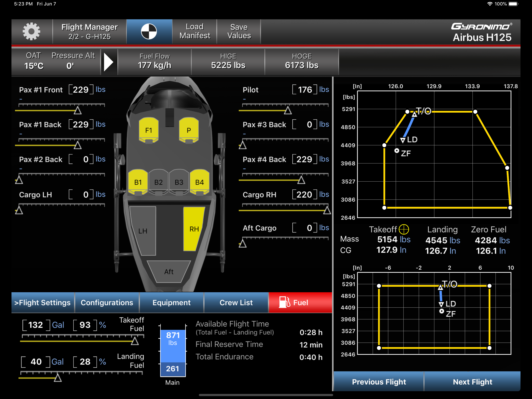Edit Pax #3 Back weight field

(x=305, y=124)
